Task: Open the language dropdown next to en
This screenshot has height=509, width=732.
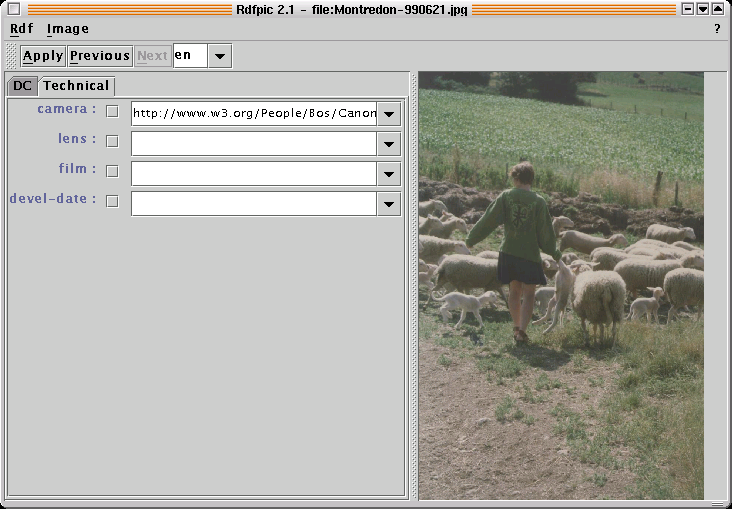Action: 220,56
